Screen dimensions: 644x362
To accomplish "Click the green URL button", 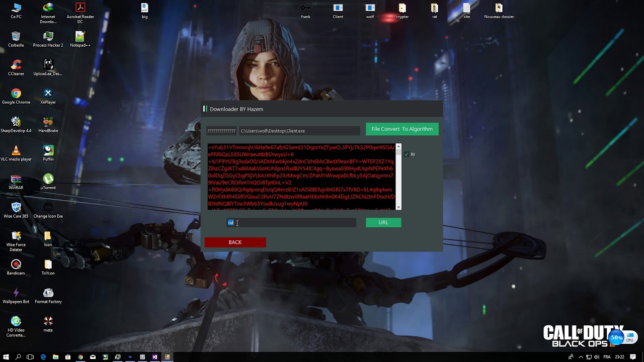I will (383, 222).
